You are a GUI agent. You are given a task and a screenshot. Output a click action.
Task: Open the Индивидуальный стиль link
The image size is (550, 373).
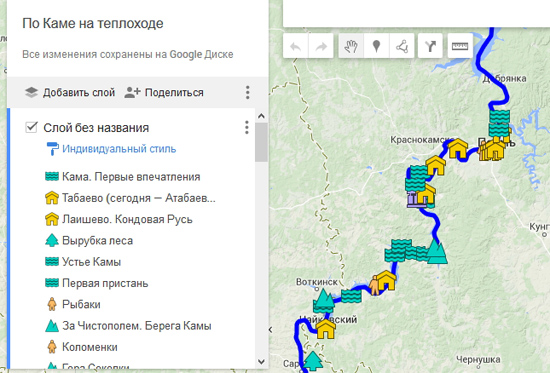pos(119,149)
